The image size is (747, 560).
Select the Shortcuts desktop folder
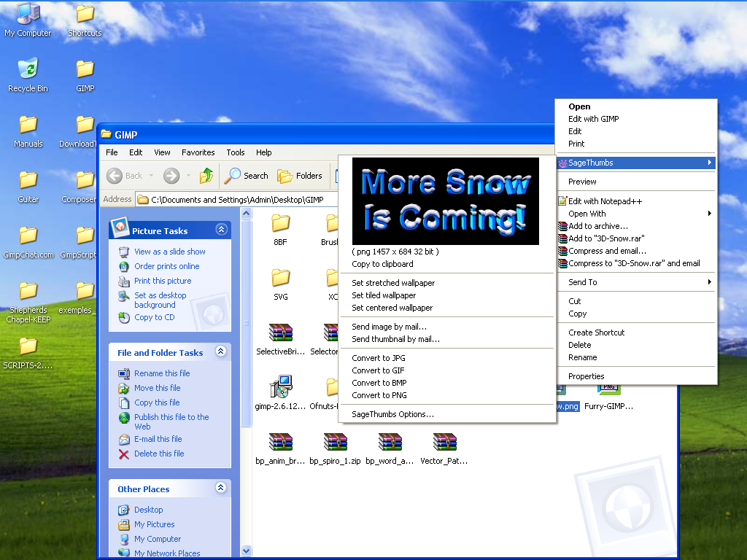pos(85,20)
